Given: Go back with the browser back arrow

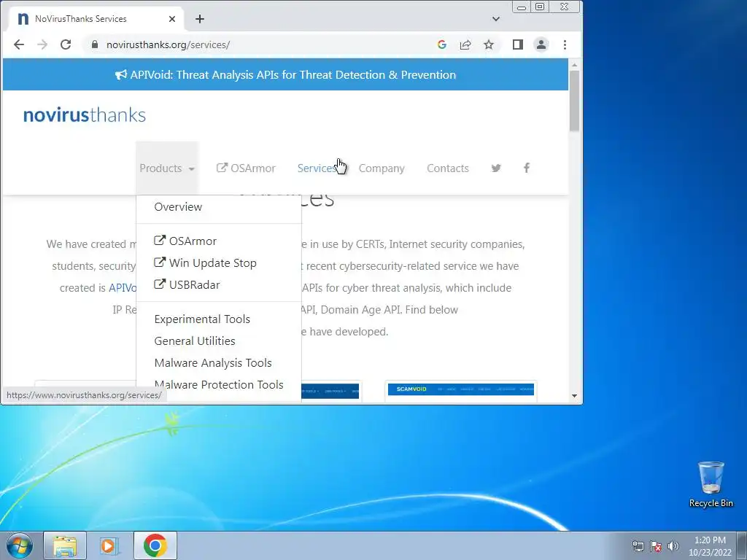Looking at the screenshot, I should (18, 44).
